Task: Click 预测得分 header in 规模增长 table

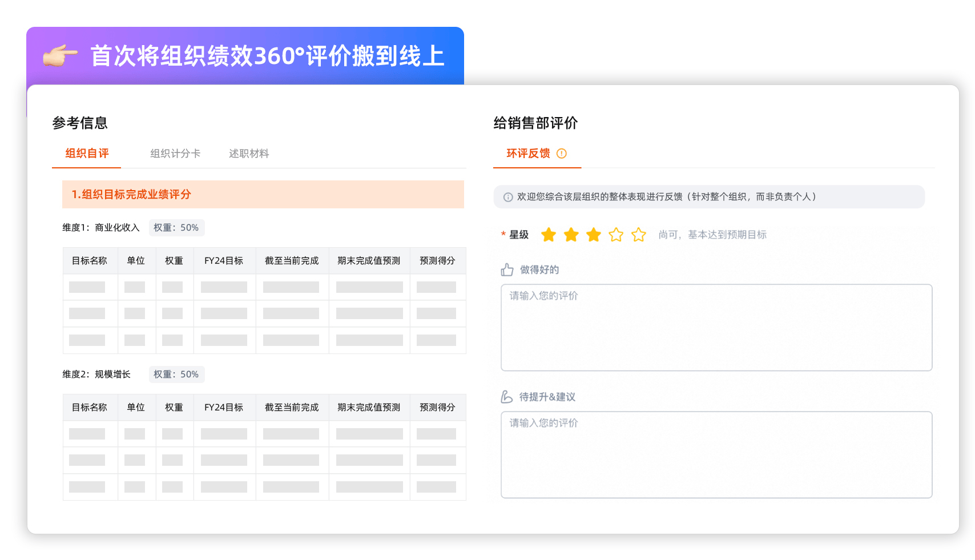Action: [437, 408]
